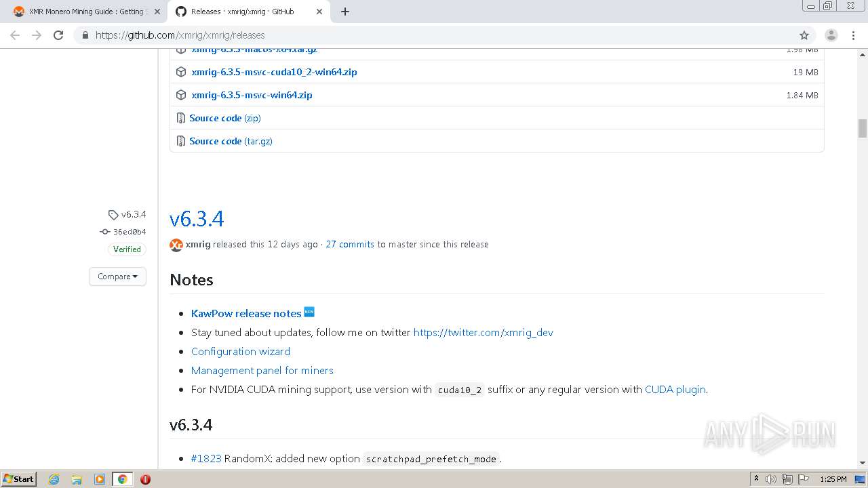Close the Releases xmrig GitHub tab
This screenshot has height=488, width=868.
pos(319,12)
